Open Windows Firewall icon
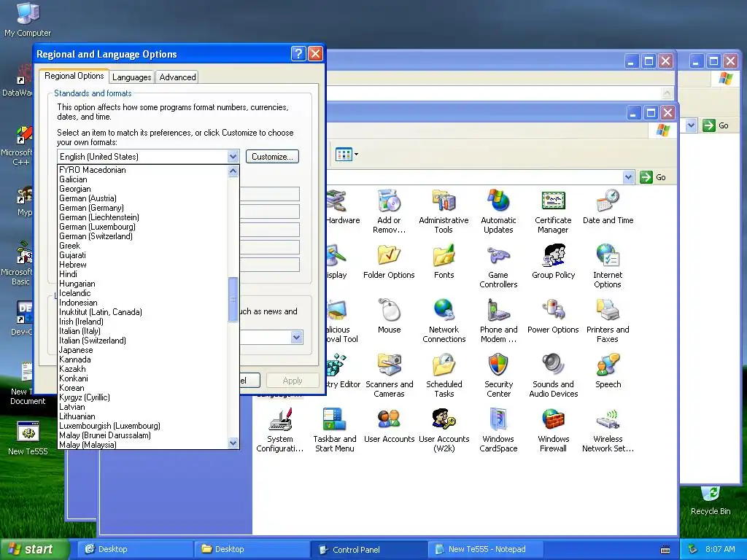747x560 pixels. [553, 430]
